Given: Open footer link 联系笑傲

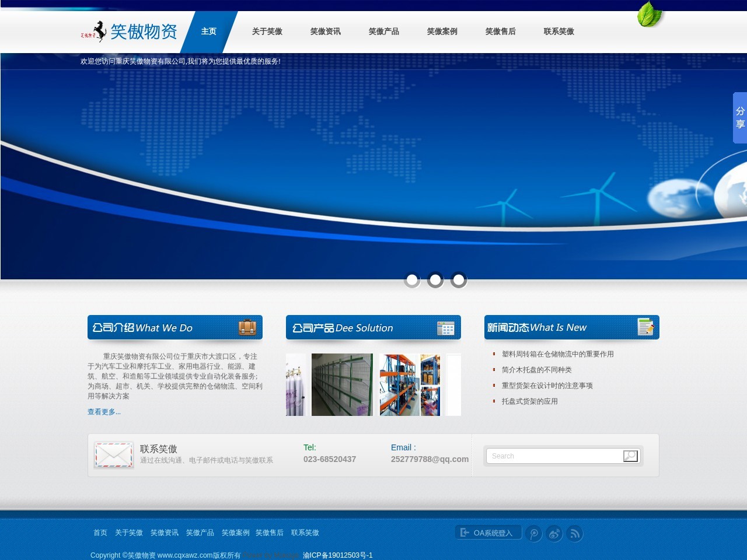Looking at the screenshot, I should click(305, 533).
